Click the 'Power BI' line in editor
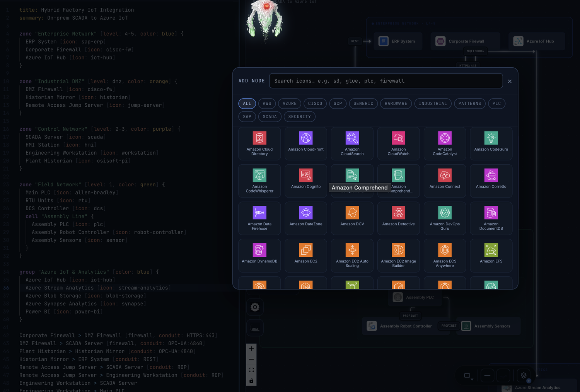 (x=64, y=312)
